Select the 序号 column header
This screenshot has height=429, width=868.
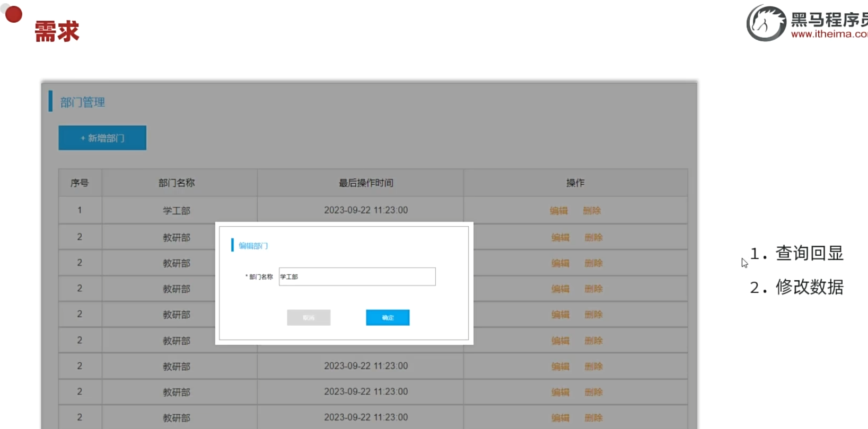[x=80, y=183]
